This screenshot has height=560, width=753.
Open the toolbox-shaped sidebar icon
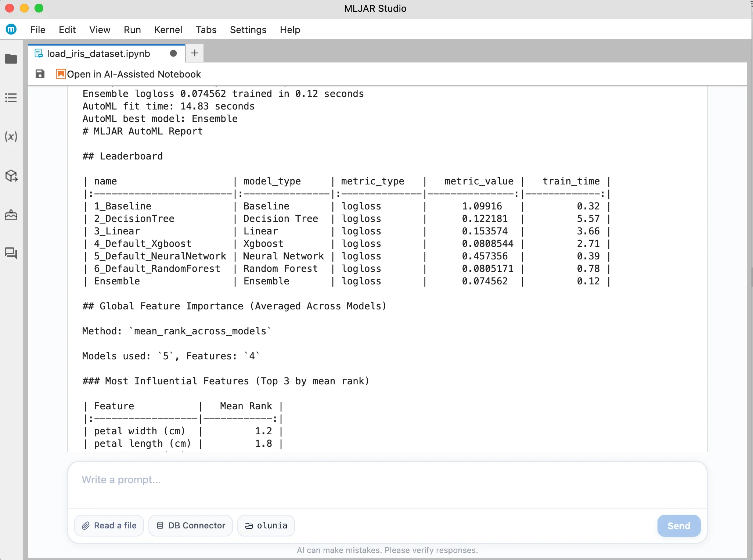click(x=11, y=215)
